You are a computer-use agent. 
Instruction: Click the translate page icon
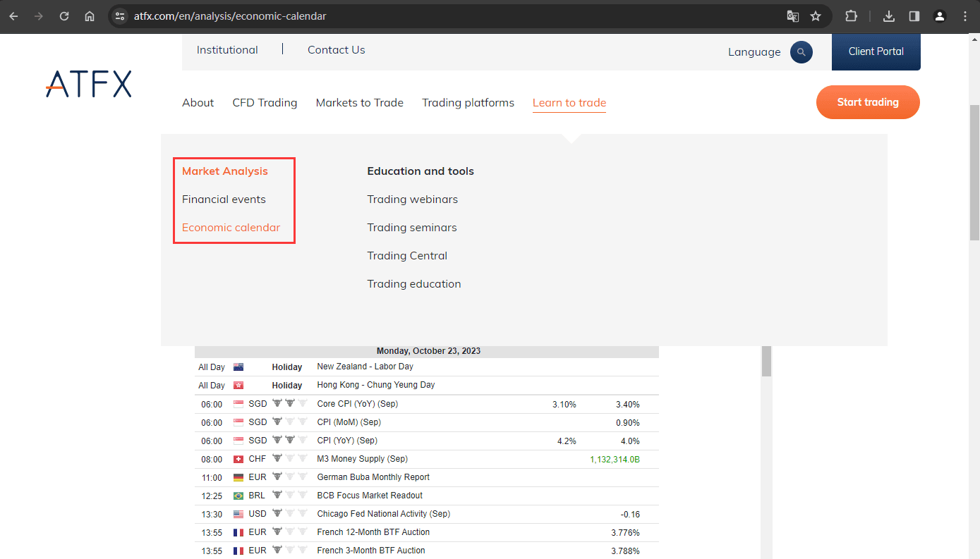(793, 16)
